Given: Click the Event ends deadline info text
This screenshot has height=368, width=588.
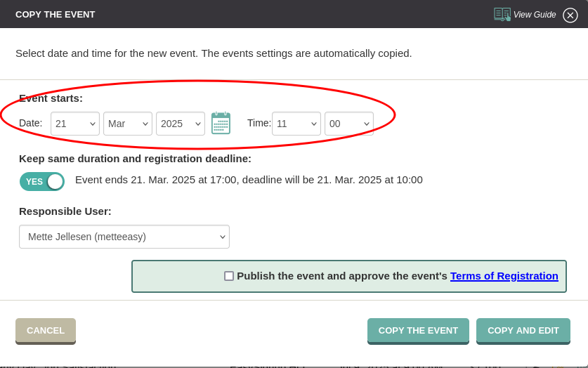Looking at the screenshot, I should click(x=249, y=180).
